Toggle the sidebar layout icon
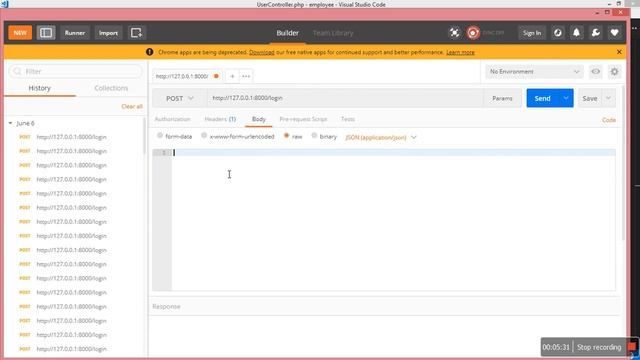This screenshot has height=360, width=640. point(46,33)
